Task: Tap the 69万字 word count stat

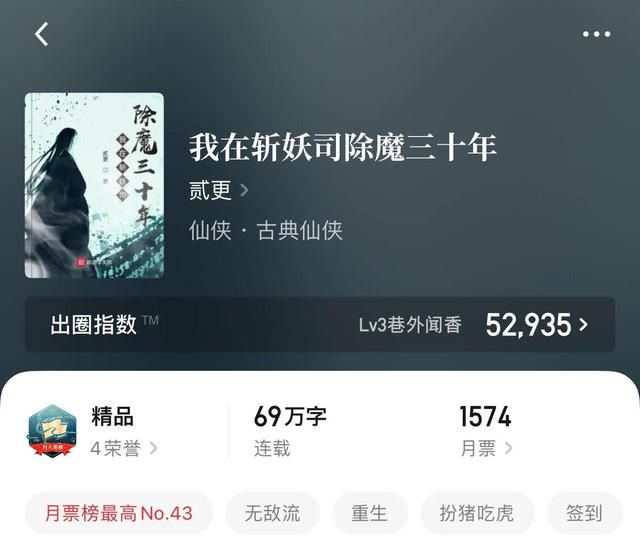Action: coord(290,417)
